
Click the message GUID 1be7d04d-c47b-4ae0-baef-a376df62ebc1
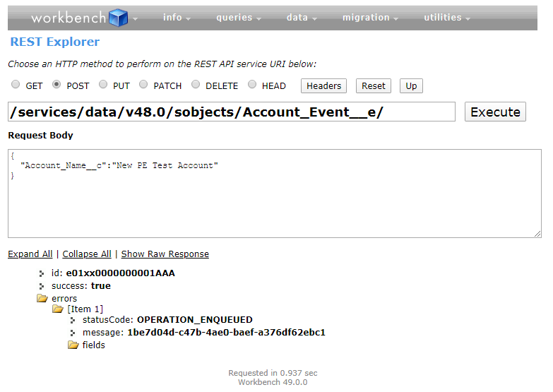[226, 333]
